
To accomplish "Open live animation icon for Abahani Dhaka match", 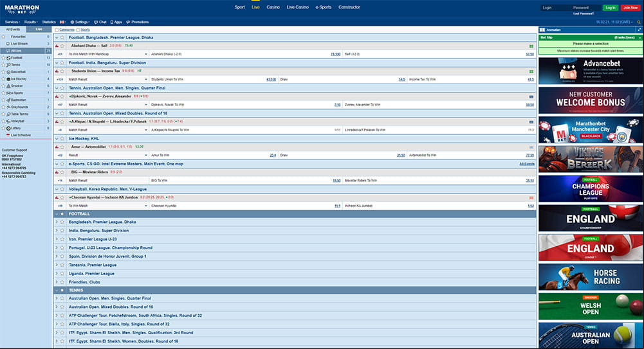I will (x=531, y=46).
